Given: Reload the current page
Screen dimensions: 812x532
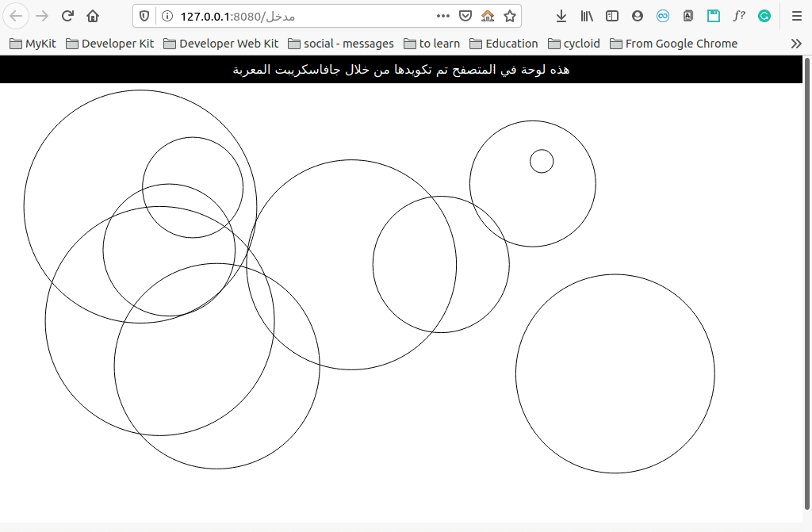Looking at the screenshot, I should tap(67, 16).
